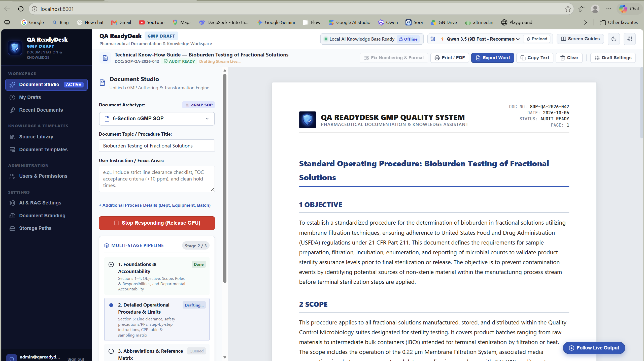The height and width of the screenshot is (361, 644).
Task: Click Document Topic input field
Action: [157, 146]
